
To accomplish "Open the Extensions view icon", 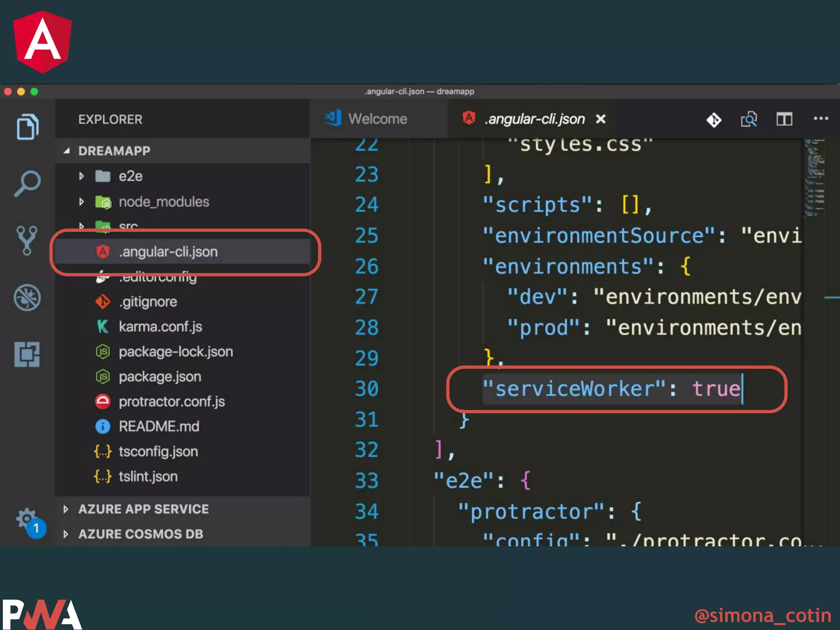I will tap(27, 354).
